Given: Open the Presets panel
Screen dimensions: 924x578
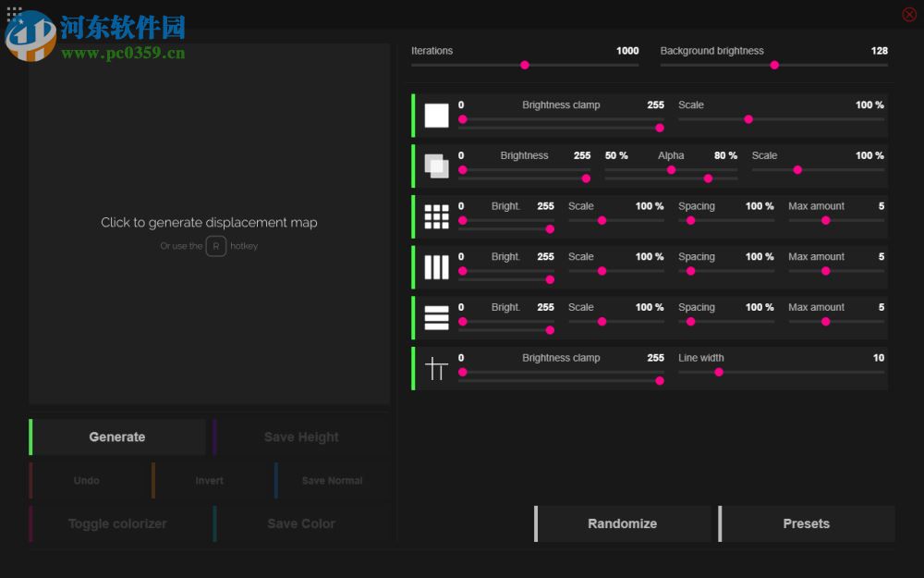Looking at the screenshot, I should click(x=806, y=523).
